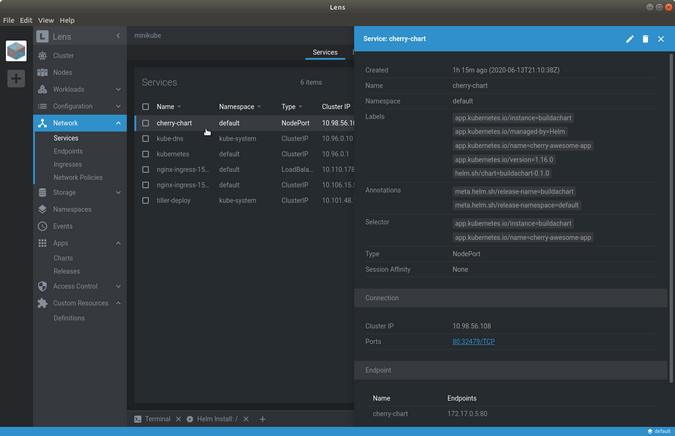Close the cherry-chart details panel
Screen dimensions: 675x436
point(661,39)
